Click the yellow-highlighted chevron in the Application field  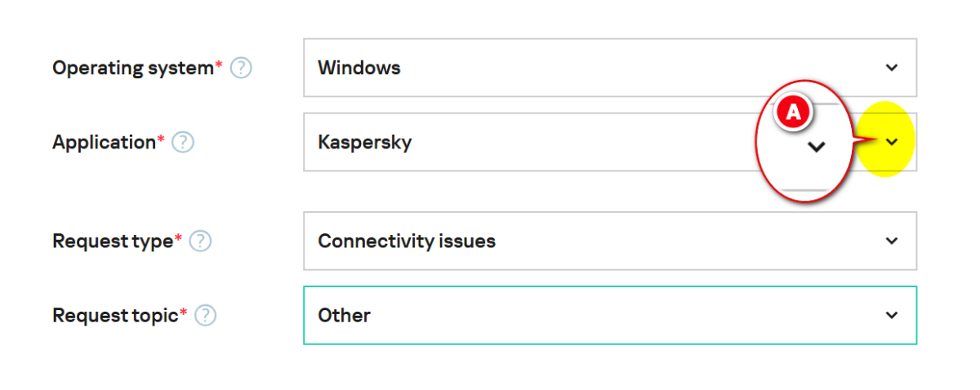click(892, 142)
